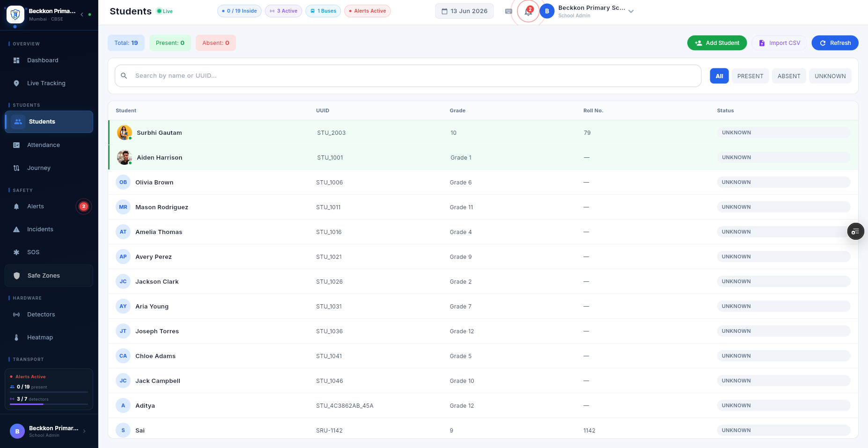Filter students by UNKNOWN status
Viewport: 868px width, 448px height.
[x=830, y=76]
